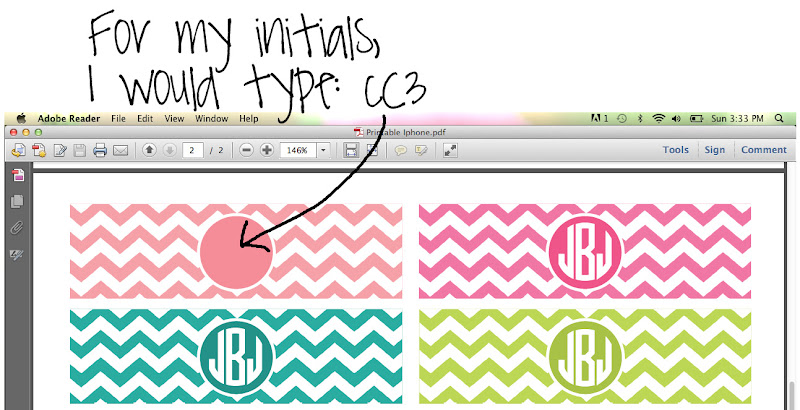Click the hot pink JBJ monogram
Image resolution: width=800 pixels, height=410 pixels.
tap(586, 251)
